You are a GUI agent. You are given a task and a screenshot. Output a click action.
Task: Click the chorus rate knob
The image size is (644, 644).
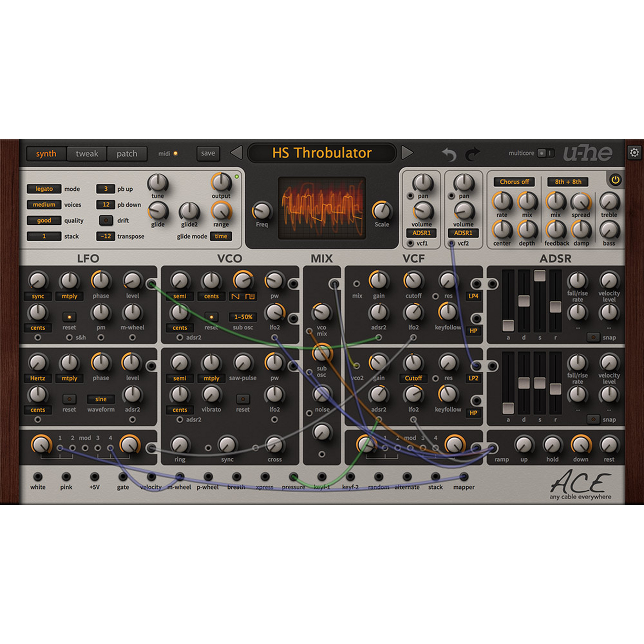[x=502, y=201]
